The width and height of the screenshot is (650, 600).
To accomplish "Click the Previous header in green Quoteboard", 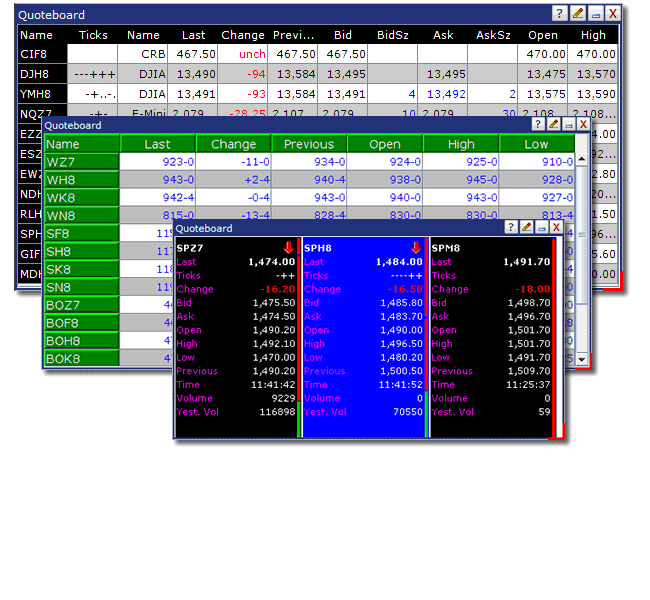I will pyautogui.click(x=309, y=144).
